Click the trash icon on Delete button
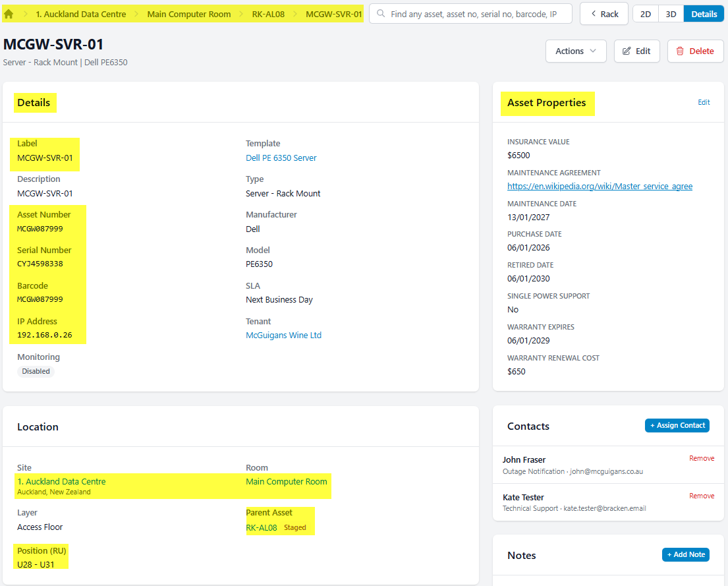Viewport: 728px width, 586px height. [680, 51]
